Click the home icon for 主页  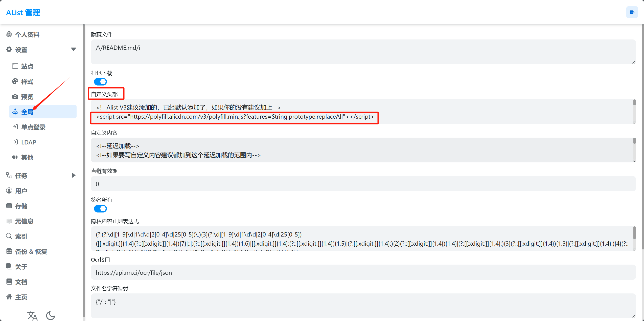(9, 297)
